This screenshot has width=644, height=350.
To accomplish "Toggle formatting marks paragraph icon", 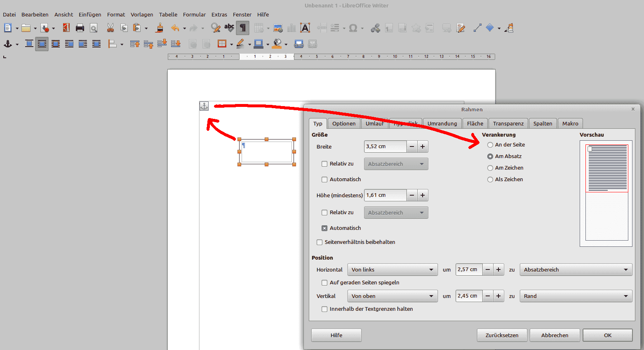I will [243, 28].
